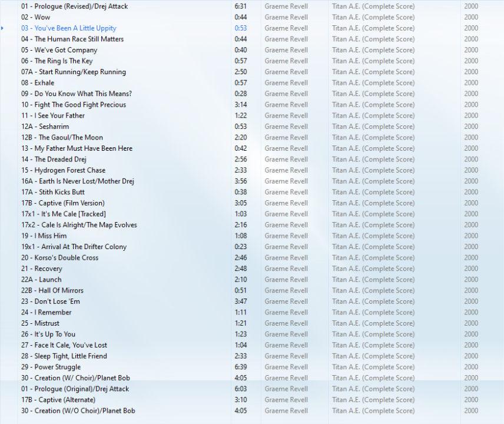Select '29 - Power Struggle'
This screenshot has width=504, height=424.
click(x=51, y=367)
